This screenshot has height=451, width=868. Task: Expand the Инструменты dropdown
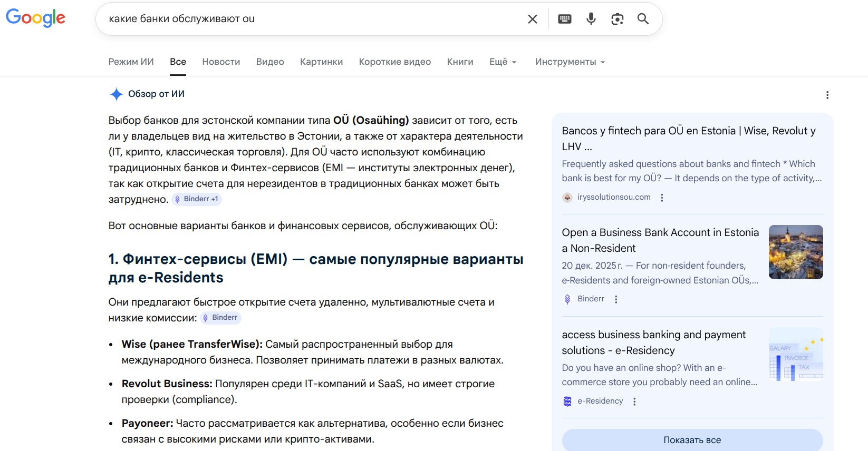tap(570, 62)
